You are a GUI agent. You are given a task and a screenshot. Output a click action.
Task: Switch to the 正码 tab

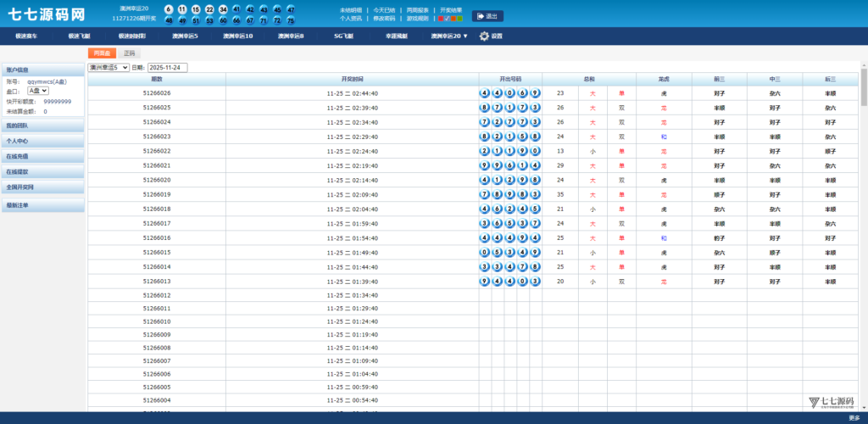[129, 53]
